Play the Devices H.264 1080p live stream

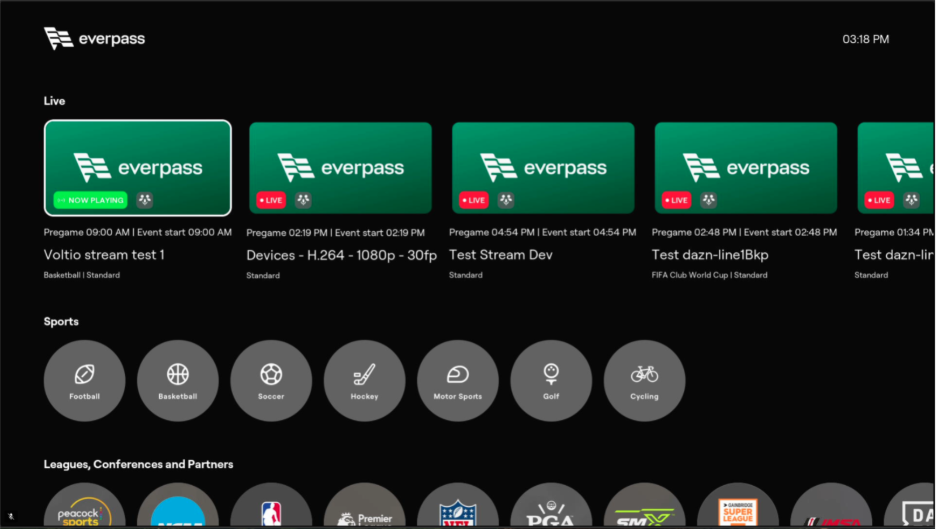[340, 168]
